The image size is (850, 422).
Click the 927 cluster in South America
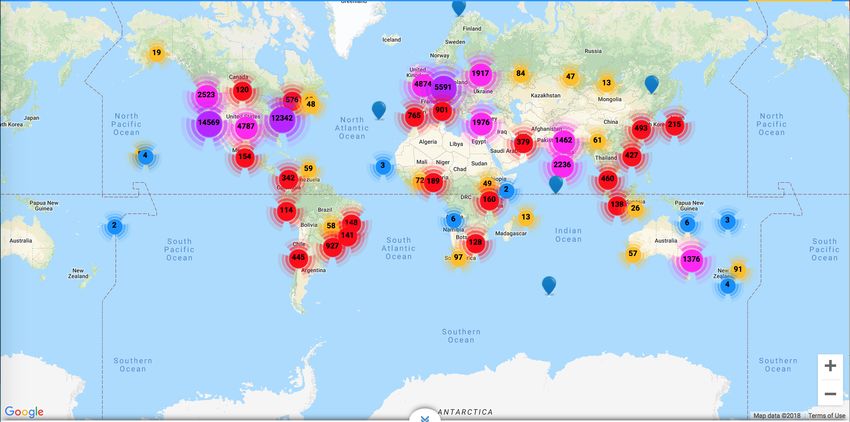pyautogui.click(x=332, y=246)
